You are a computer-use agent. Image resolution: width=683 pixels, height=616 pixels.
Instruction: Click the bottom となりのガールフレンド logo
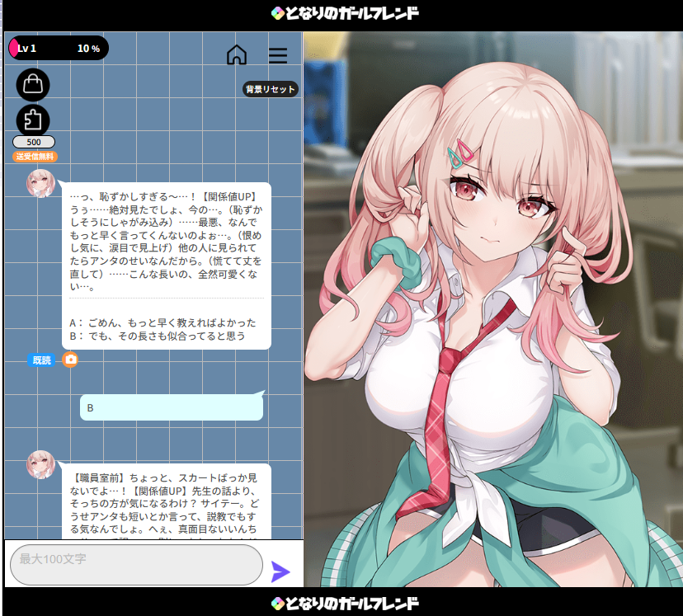point(345,604)
